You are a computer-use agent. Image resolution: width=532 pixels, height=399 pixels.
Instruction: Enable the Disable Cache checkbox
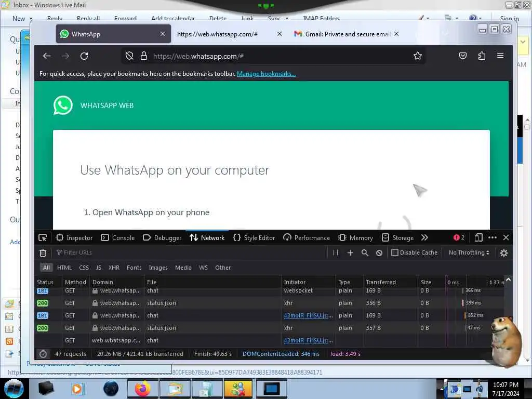point(395,252)
